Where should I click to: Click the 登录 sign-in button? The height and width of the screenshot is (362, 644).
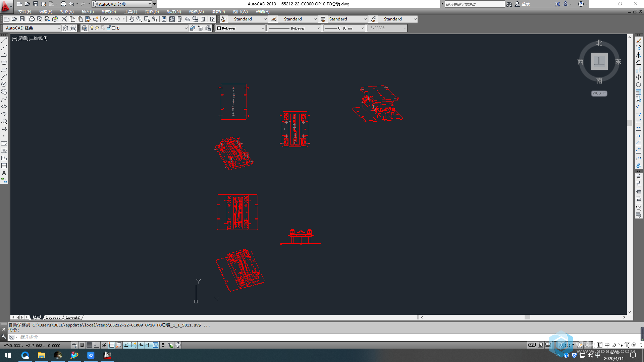pos(526,4)
